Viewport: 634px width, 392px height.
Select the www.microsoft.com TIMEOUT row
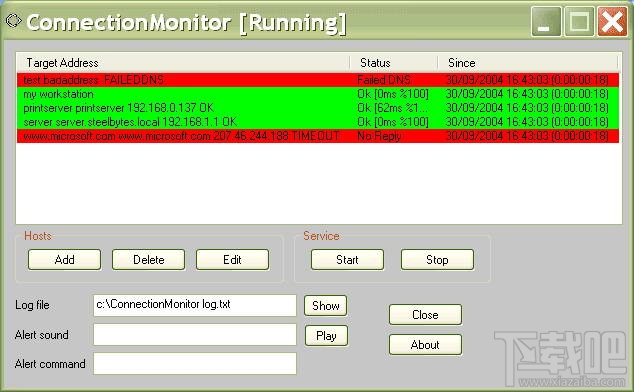tap(318, 136)
